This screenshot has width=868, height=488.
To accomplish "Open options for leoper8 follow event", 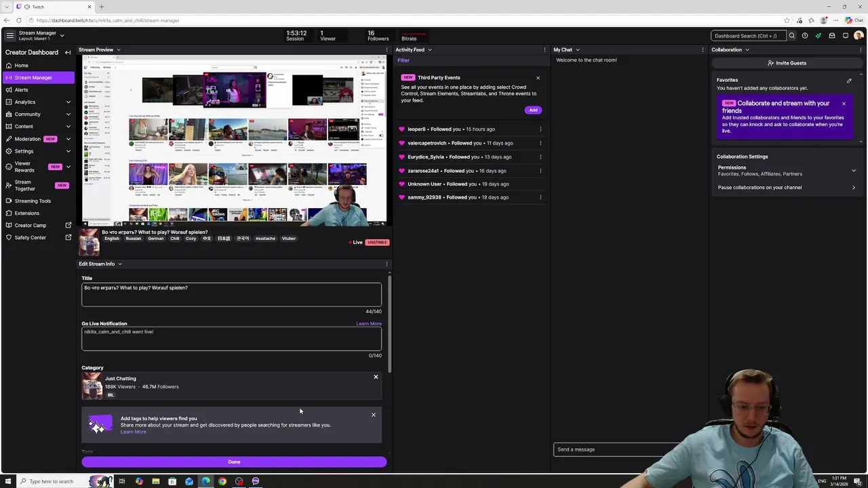I will (x=540, y=129).
